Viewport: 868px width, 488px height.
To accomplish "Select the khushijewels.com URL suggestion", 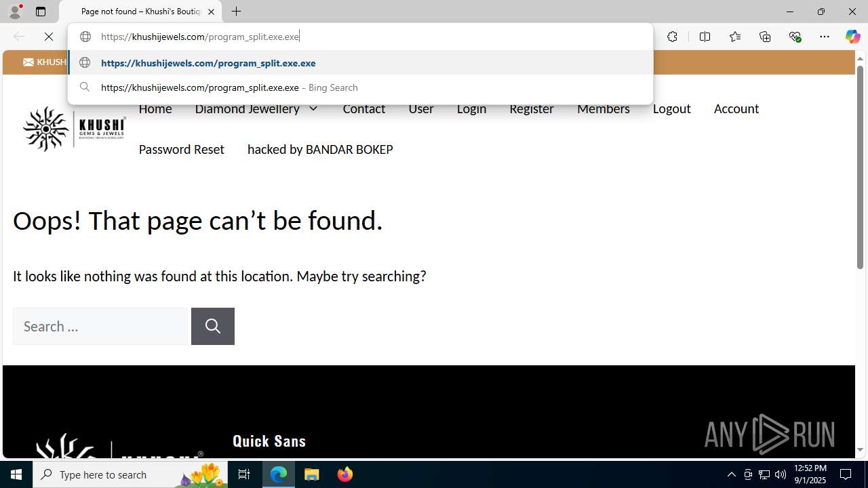I will [x=360, y=62].
